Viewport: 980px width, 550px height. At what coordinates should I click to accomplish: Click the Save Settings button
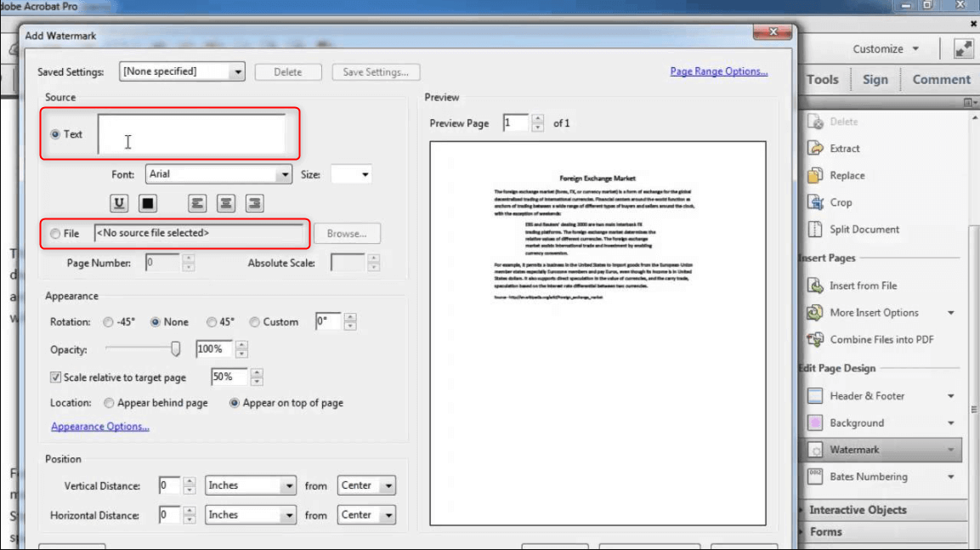(376, 72)
